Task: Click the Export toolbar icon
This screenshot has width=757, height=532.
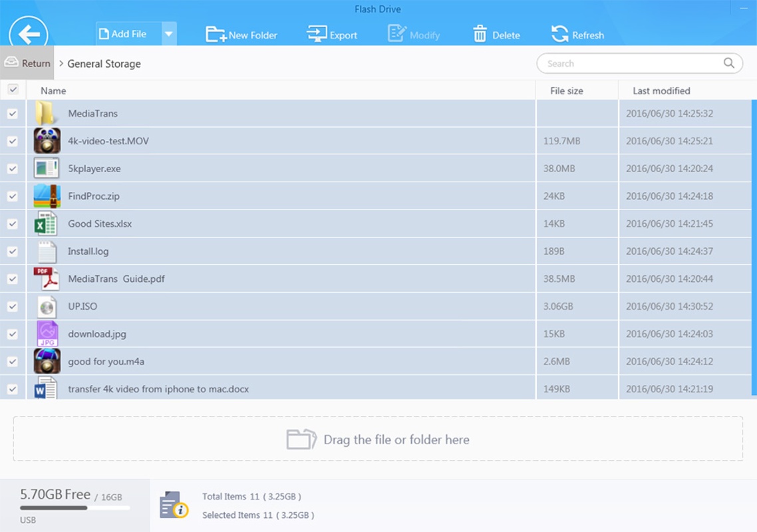Action: pos(317,35)
